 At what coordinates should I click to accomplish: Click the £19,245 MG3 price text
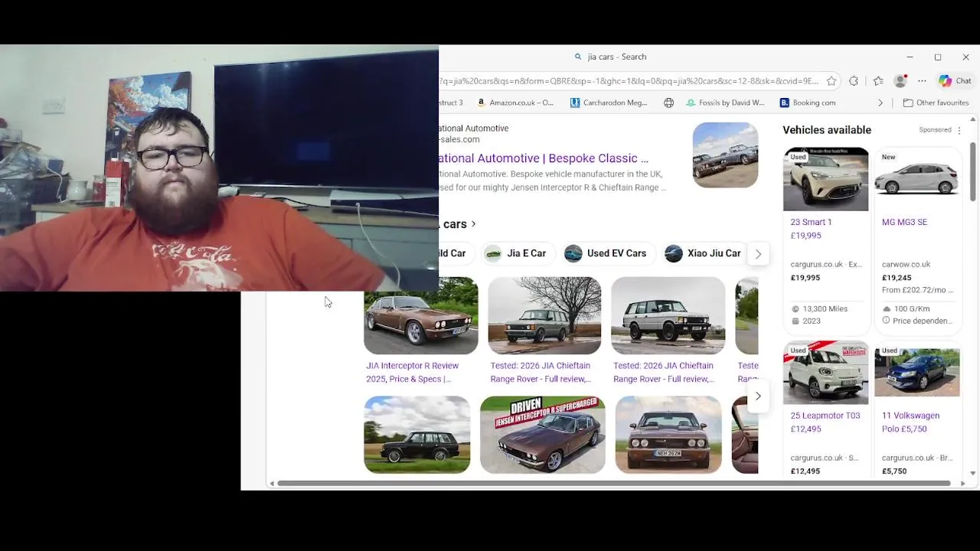(x=897, y=278)
